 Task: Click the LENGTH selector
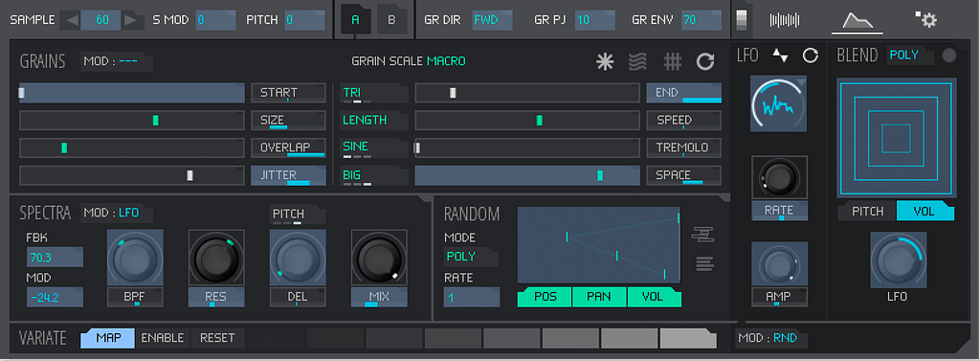coord(374,120)
